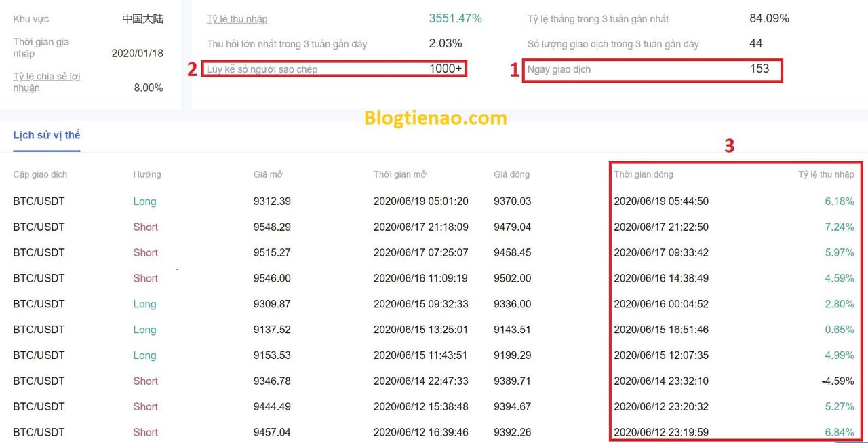Click the underlined Tỷ lệ thu nhập link

tap(237, 19)
